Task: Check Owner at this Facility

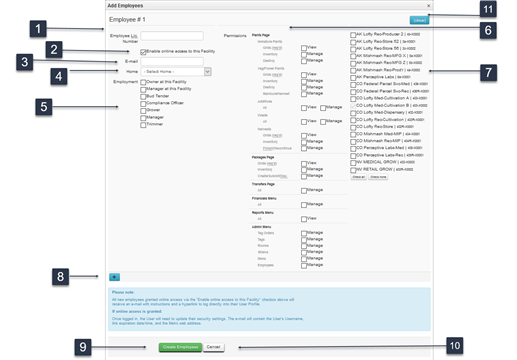Action: tap(143, 82)
